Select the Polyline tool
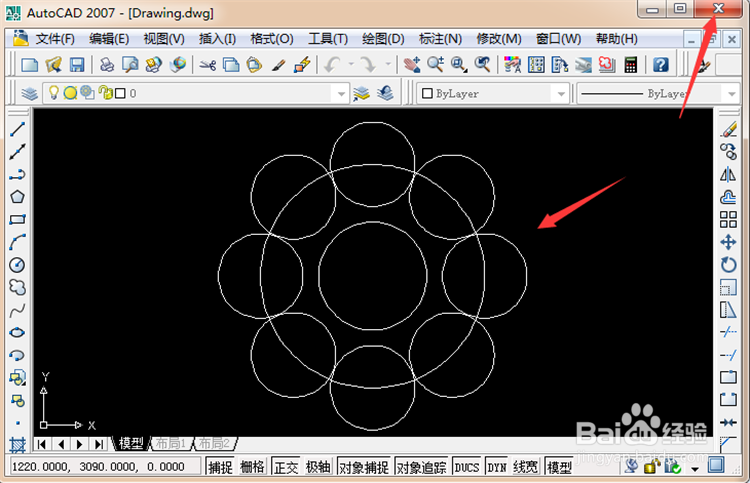The width and height of the screenshot is (750, 483). tap(18, 175)
